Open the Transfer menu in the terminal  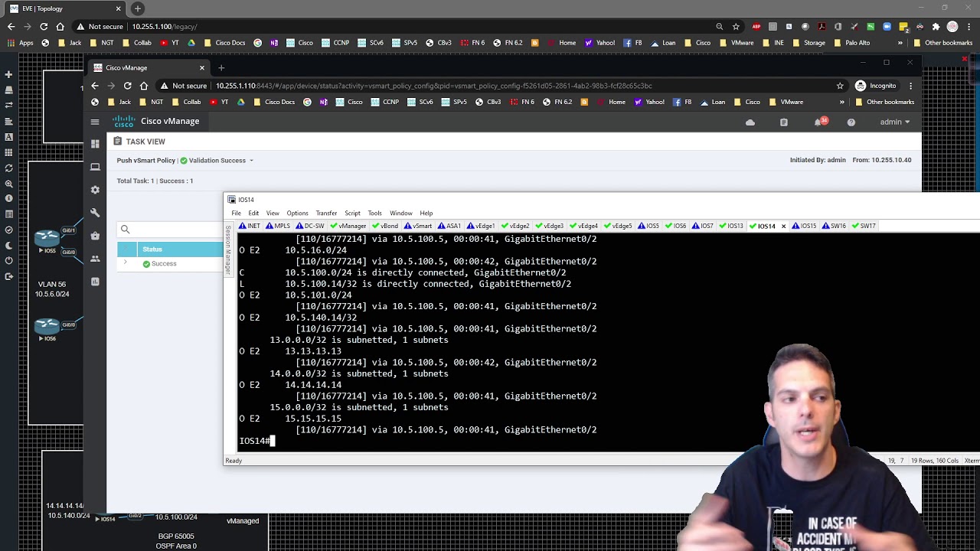click(x=326, y=214)
